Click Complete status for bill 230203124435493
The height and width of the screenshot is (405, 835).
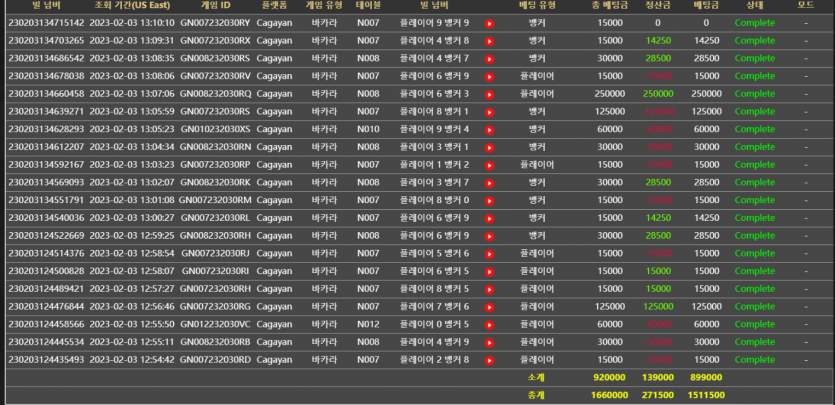pos(755,360)
